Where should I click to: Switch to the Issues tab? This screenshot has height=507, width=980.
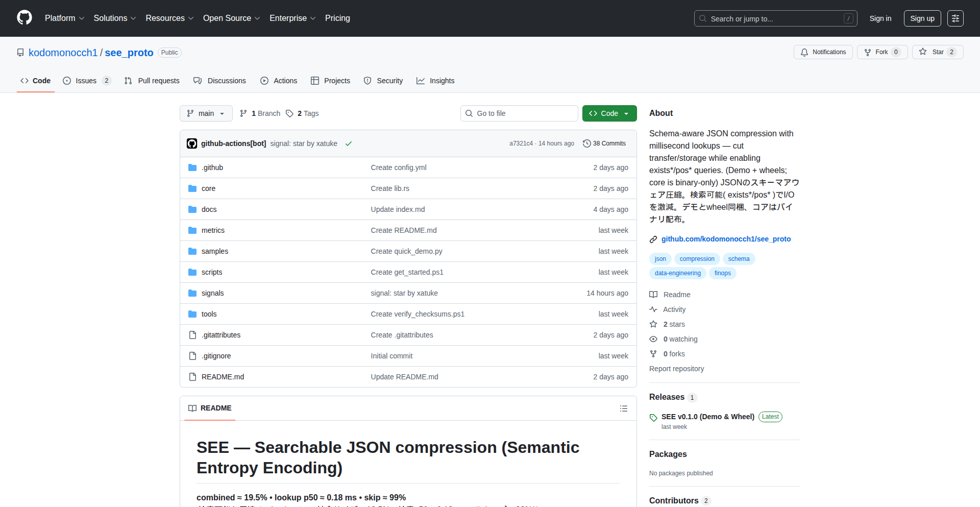pos(86,81)
